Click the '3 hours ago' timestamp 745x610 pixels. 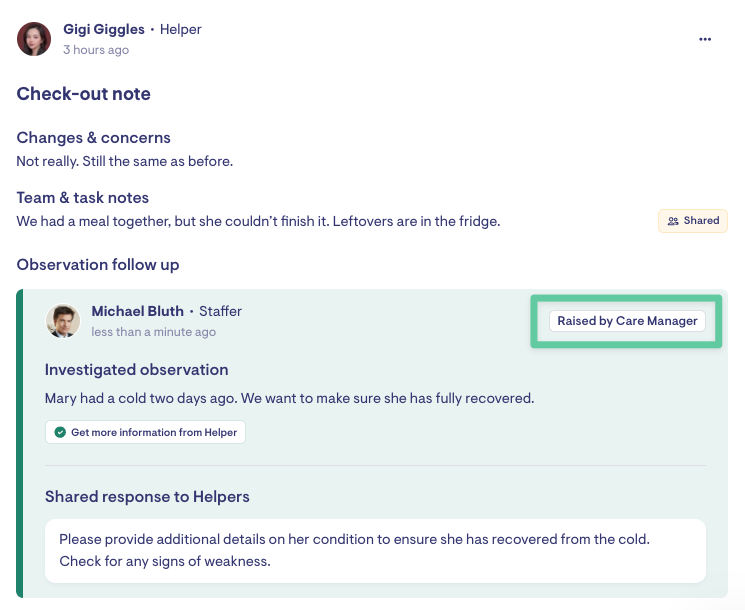click(x=96, y=50)
